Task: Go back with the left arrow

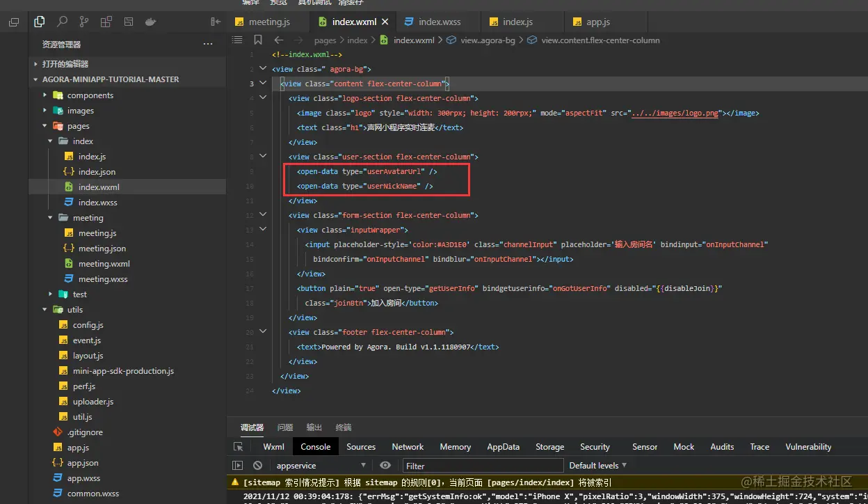Action: click(x=278, y=40)
